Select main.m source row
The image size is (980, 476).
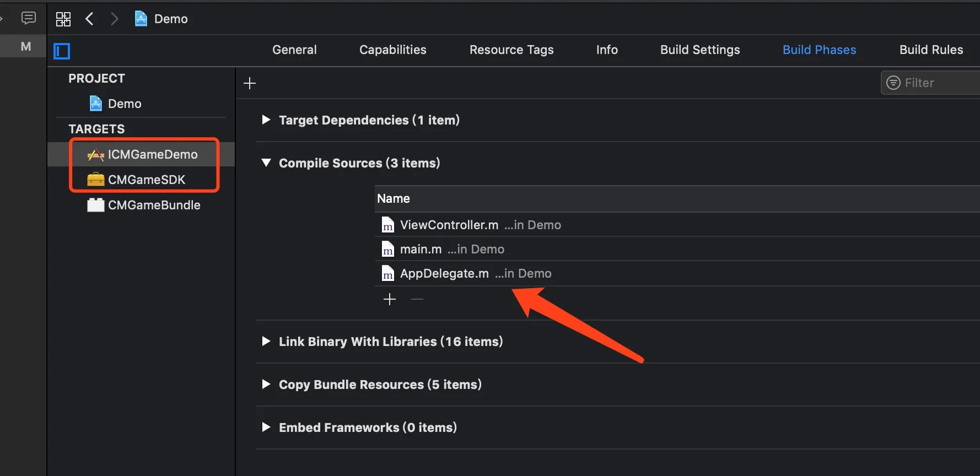click(677, 249)
